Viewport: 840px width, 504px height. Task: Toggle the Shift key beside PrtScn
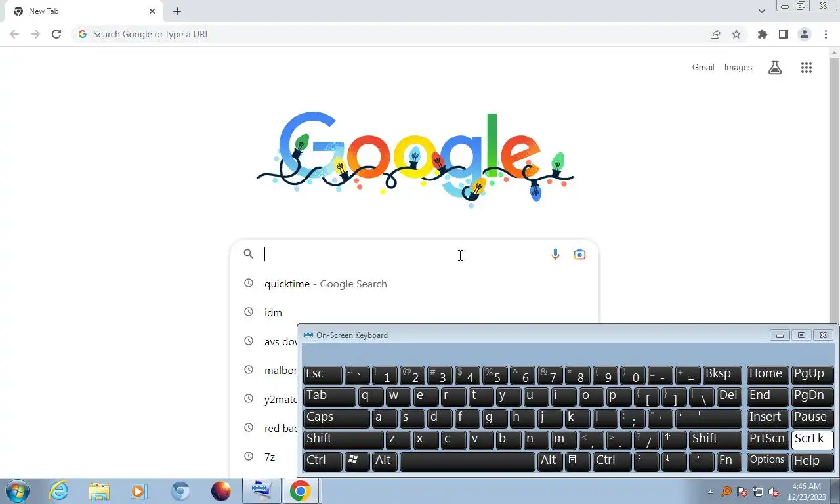pyautogui.click(x=715, y=439)
